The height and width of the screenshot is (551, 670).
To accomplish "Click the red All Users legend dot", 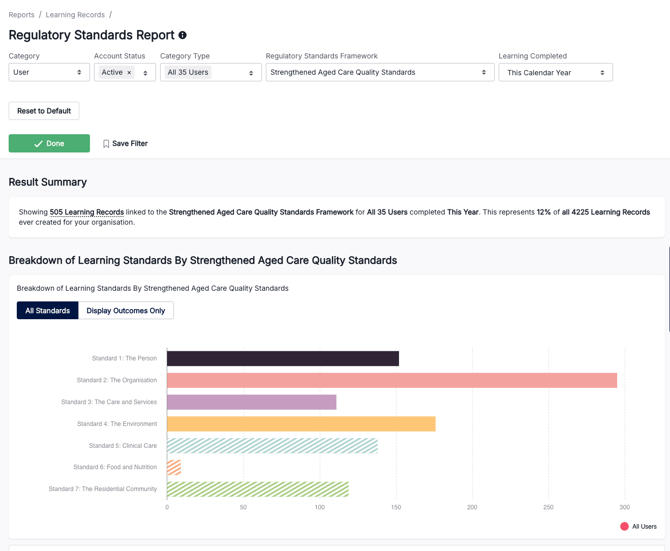I will point(624,526).
